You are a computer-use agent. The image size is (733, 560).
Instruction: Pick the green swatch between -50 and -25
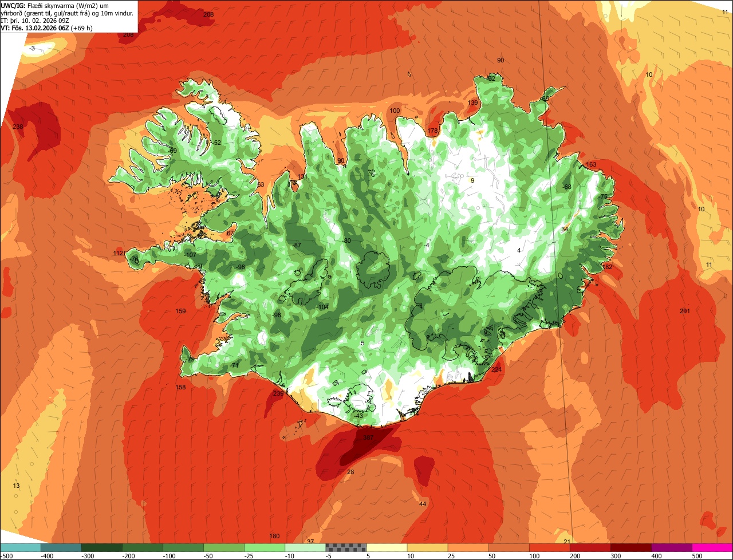(224, 547)
